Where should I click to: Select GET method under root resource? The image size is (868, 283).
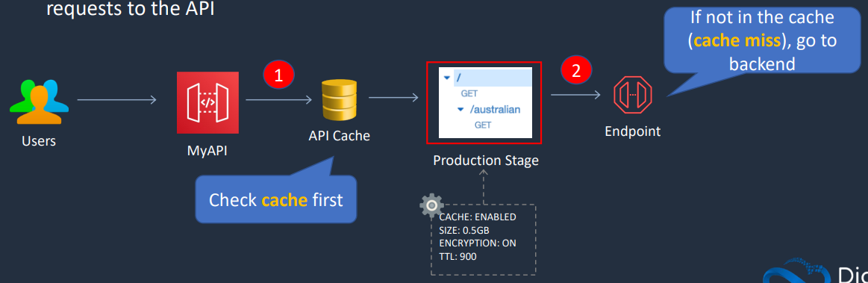click(469, 94)
